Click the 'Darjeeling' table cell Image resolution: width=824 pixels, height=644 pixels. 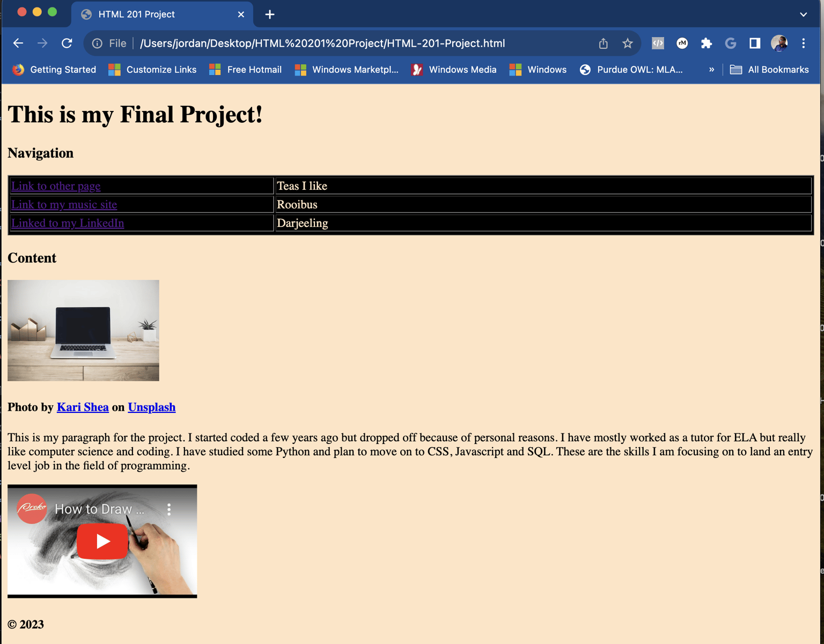[543, 223]
